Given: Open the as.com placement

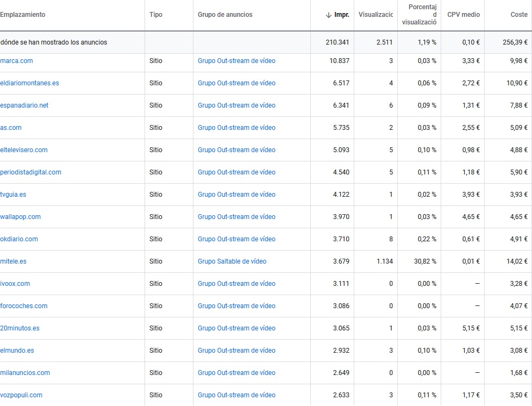Looking at the screenshot, I should pyautogui.click(x=11, y=128).
